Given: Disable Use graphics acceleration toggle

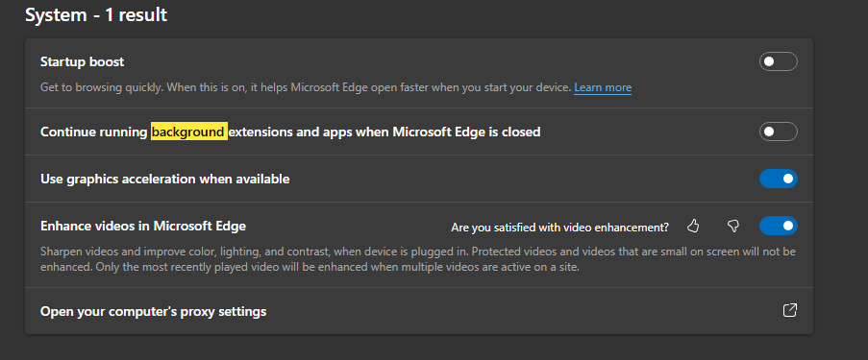Looking at the screenshot, I should [778, 179].
